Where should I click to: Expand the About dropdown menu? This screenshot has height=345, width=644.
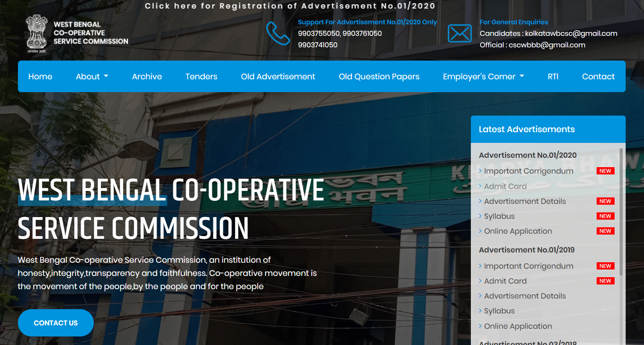coord(92,76)
